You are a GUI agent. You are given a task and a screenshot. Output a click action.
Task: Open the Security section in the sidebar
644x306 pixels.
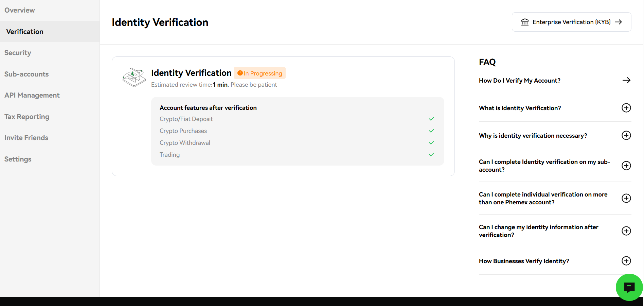click(18, 53)
